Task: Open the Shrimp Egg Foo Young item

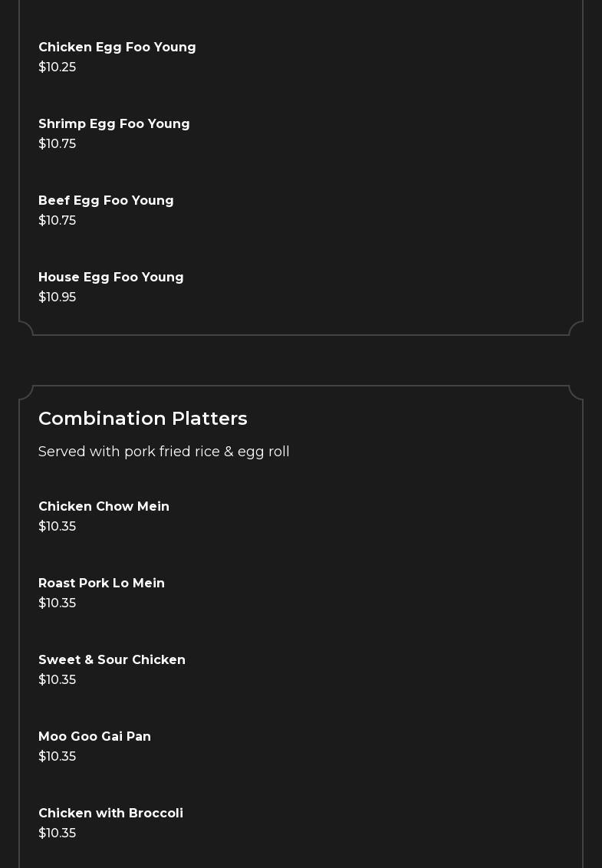Action: point(114,124)
